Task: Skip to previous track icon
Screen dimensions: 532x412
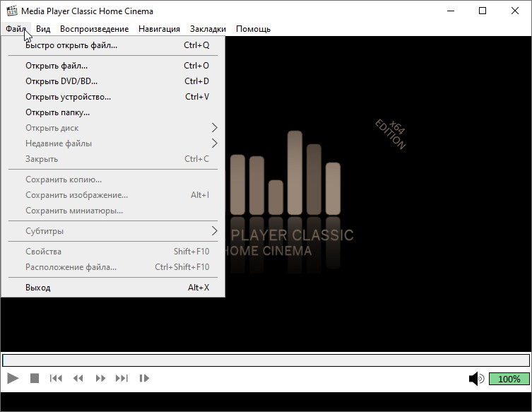Action: click(56, 379)
